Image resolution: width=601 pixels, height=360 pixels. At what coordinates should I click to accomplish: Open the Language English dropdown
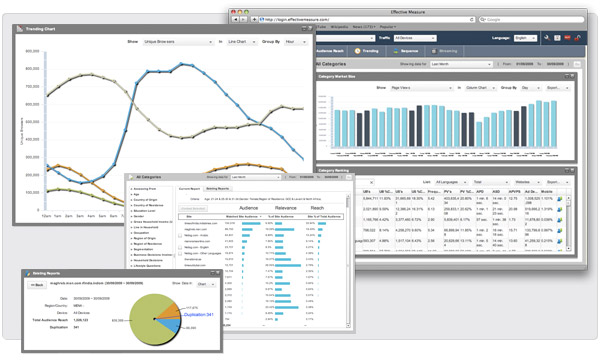(525, 38)
